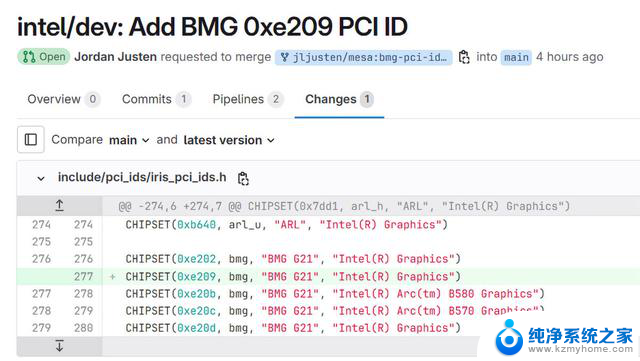Image resolution: width=640 pixels, height=361 pixels.
Task: Expand diff lines downward arrow
Action: point(59,346)
